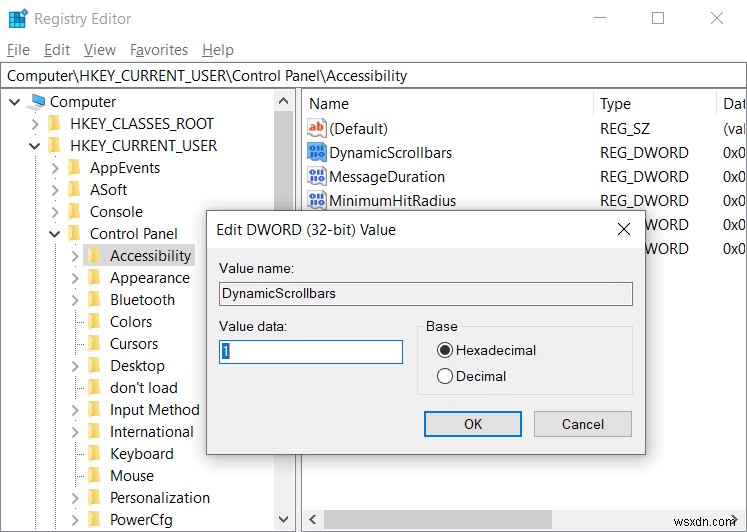Click the Cursors folder icon
This screenshot has width=747, height=532.
(x=94, y=343)
